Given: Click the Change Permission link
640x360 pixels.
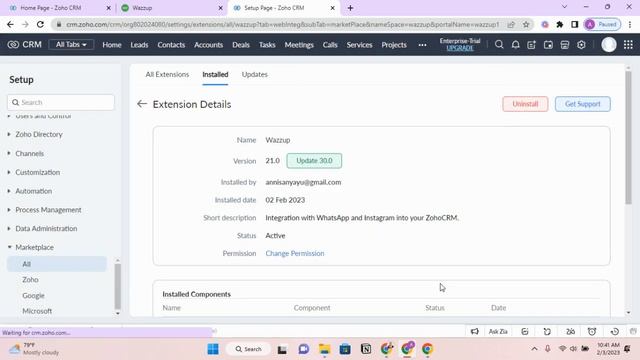Looking at the screenshot, I should tap(295, 253).
